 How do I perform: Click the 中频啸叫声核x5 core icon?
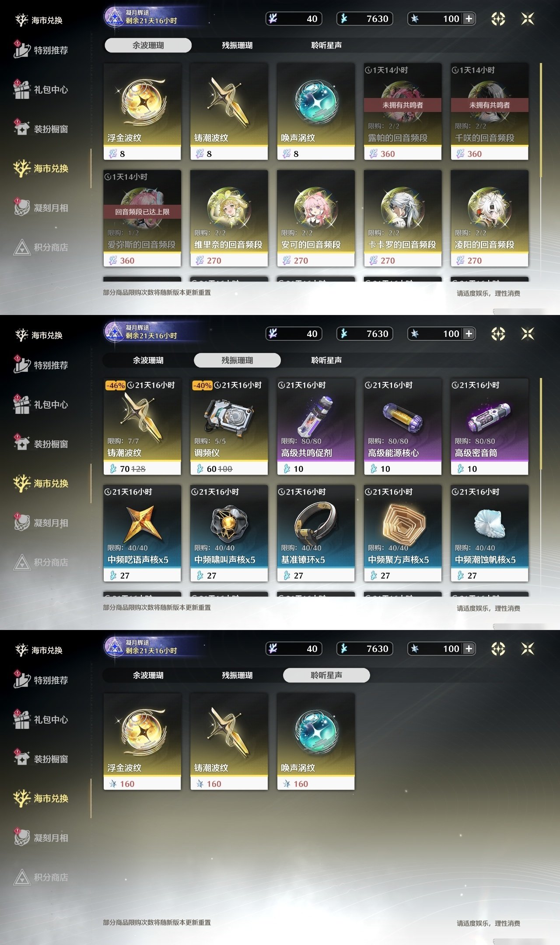point(229,523)
